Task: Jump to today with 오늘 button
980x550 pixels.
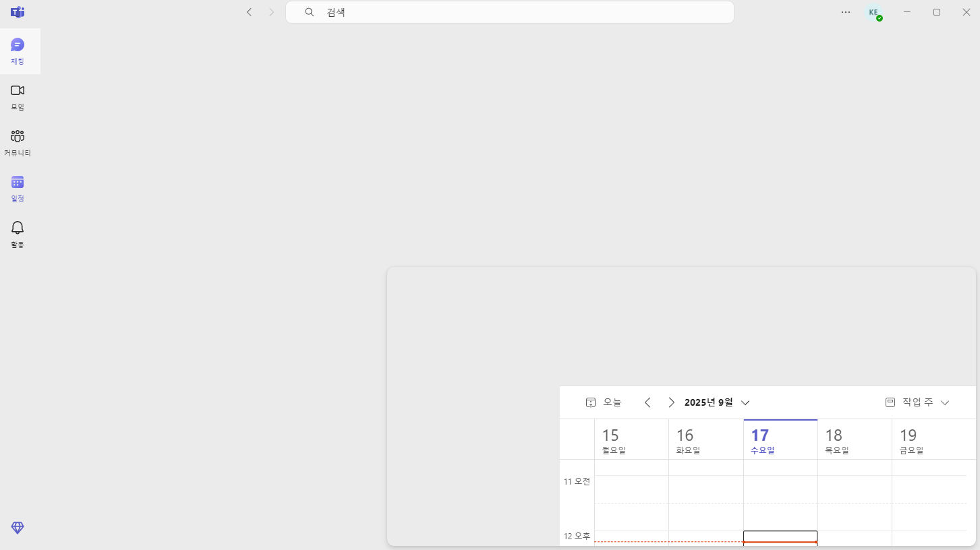Action: [604, 402]
